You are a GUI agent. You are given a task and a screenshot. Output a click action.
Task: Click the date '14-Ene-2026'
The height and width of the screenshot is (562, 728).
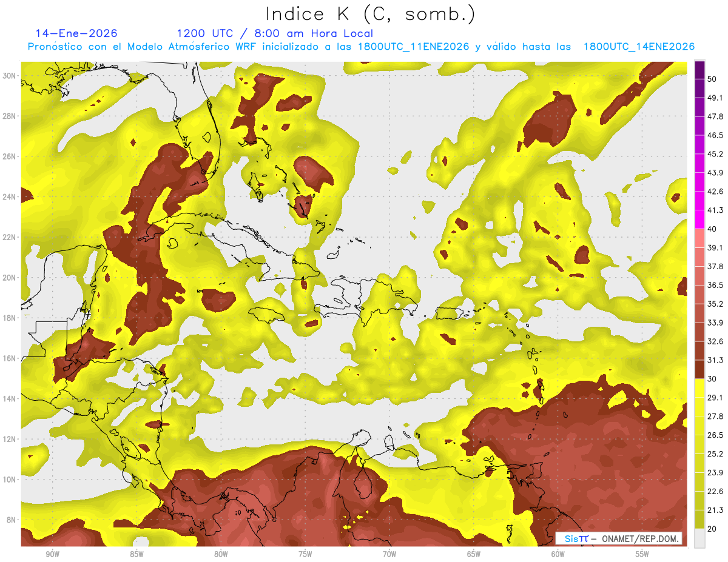76,33
